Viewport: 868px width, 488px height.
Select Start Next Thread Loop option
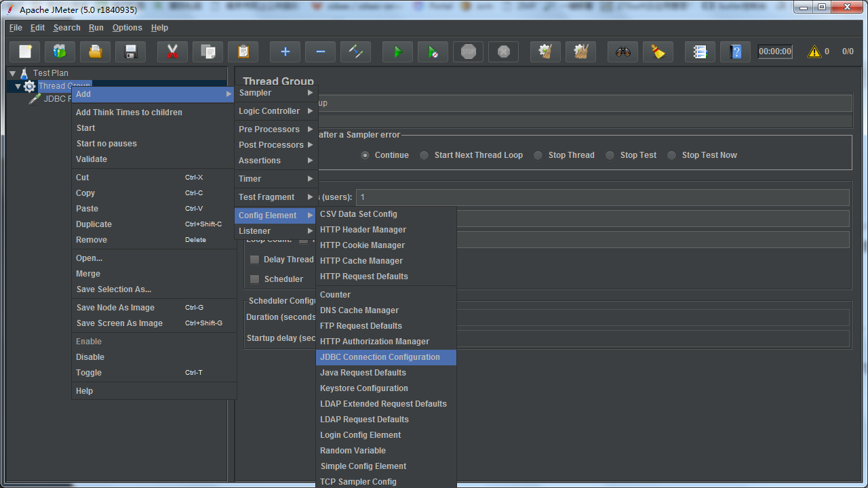[424, 155]
